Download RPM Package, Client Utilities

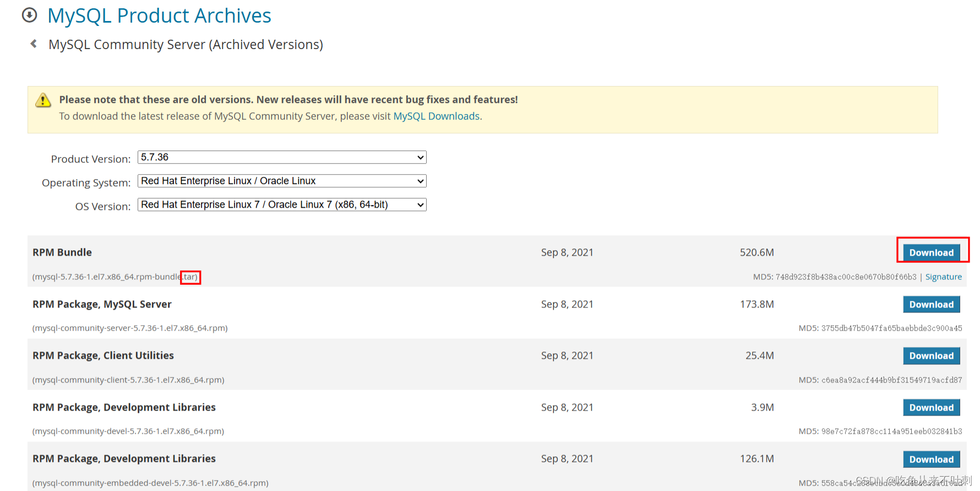click(x=932, y=356)
